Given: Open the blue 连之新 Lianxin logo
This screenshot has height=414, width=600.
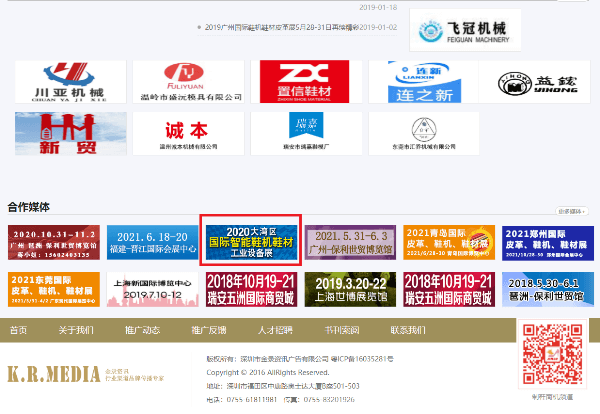Looking at the screenshot, I should click(x=424, y=81).
